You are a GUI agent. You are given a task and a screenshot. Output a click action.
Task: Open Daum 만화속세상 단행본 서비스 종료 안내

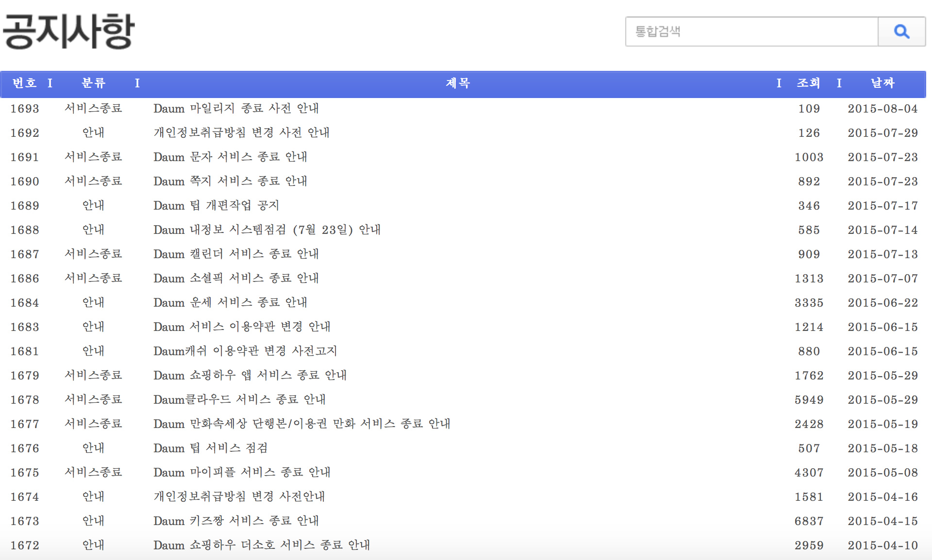coord(301,424)
